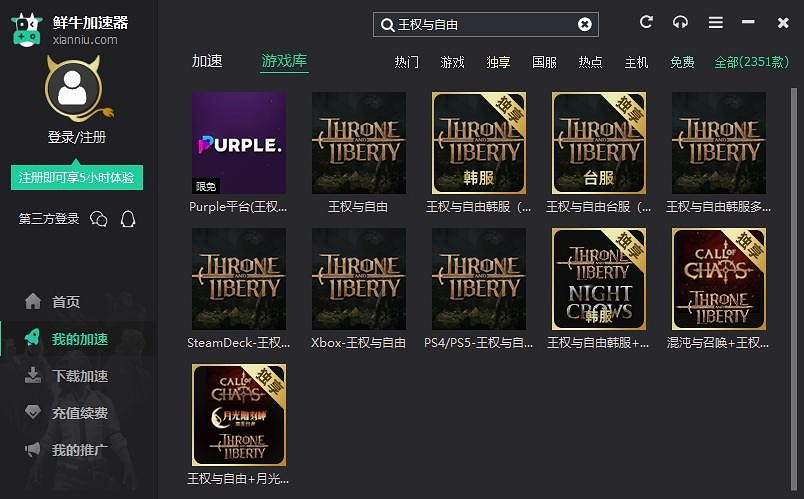Switch to the 加速 tab
The width and height of the screenshot is (804, 499).
207,61
